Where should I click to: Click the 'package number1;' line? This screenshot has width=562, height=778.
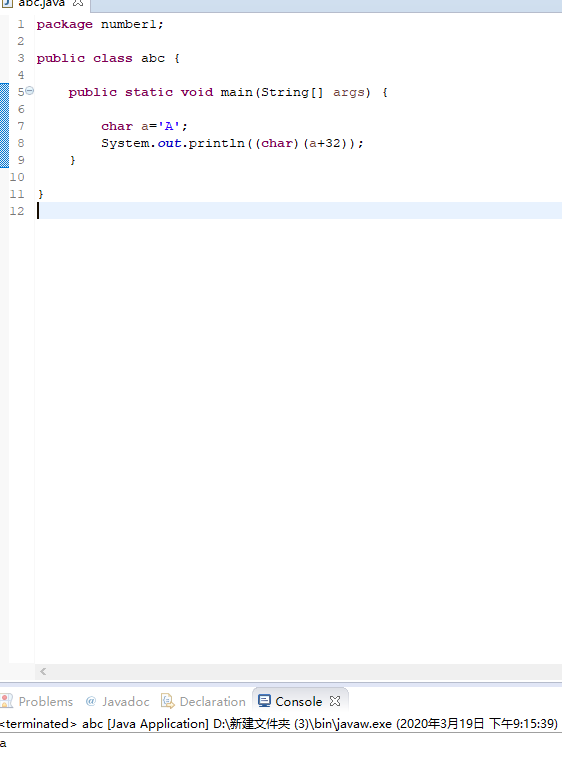(100, 24)
